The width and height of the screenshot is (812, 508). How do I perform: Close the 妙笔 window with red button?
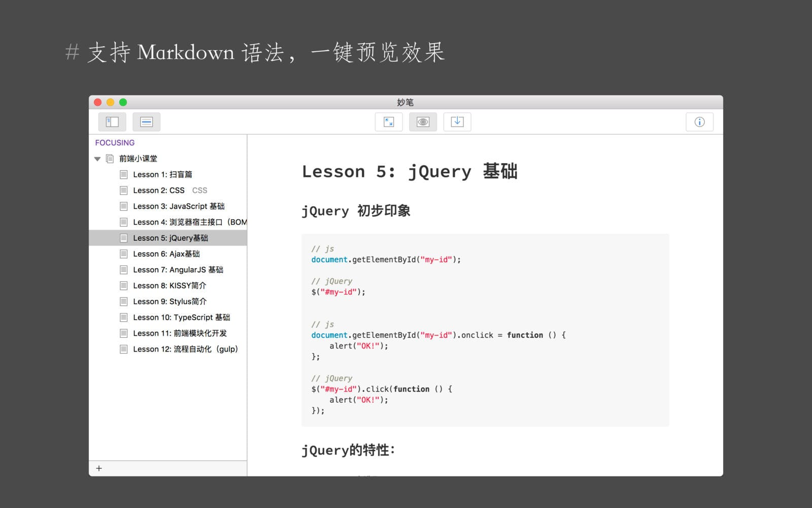tap(98, 102)
